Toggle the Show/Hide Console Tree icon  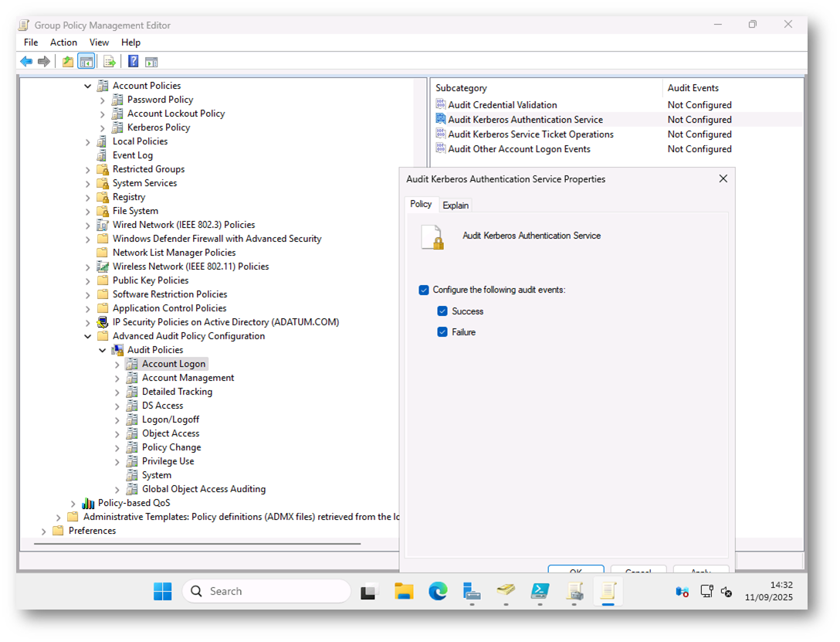pyautogui.click(x=86, y=62)
